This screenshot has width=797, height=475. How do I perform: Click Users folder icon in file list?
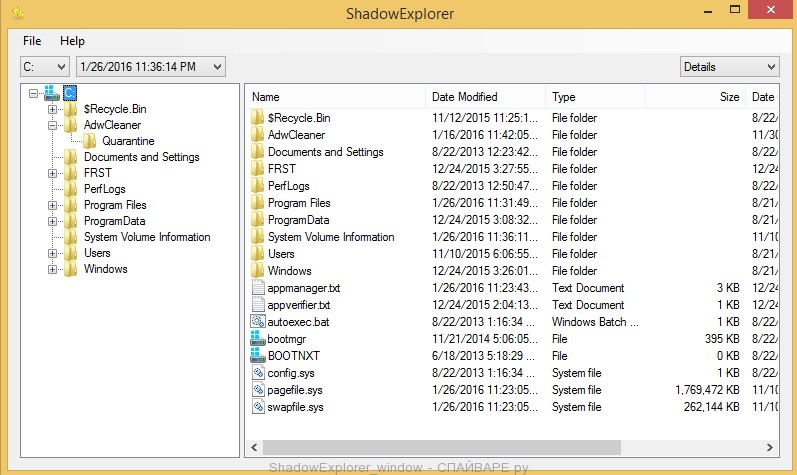pos(257,254)
